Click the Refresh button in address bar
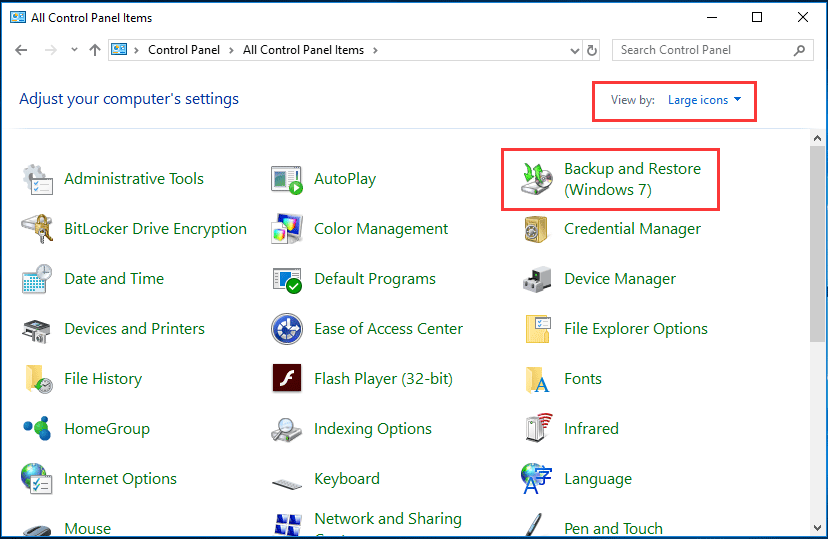Viewport: 828px width, 539px height. point(592,50)
